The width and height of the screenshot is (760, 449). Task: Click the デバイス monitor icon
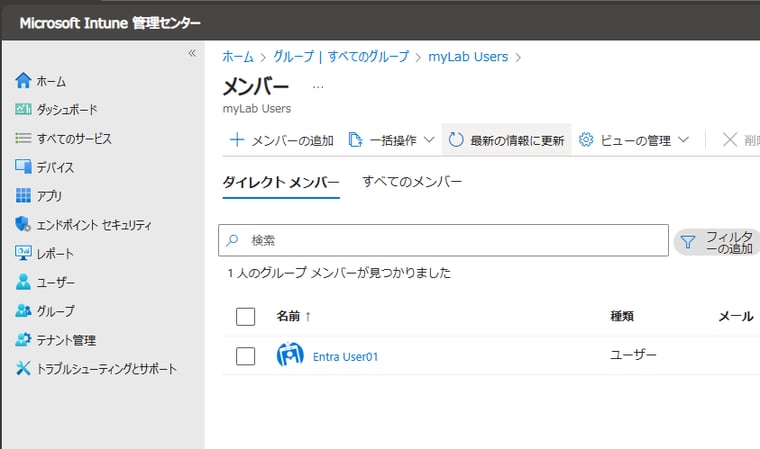click(23, 167)
